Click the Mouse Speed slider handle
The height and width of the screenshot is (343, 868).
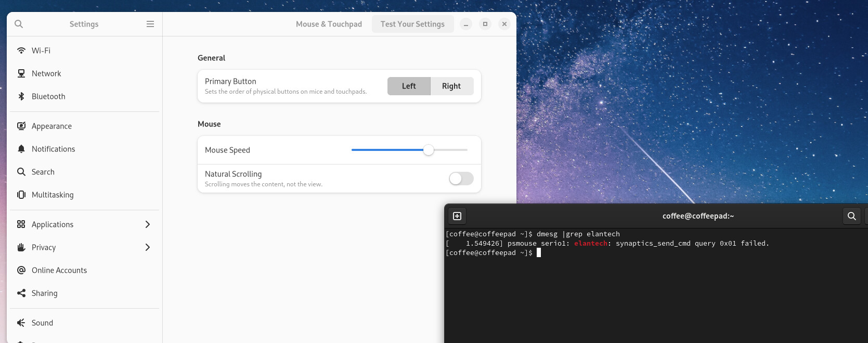coord(428,150)
